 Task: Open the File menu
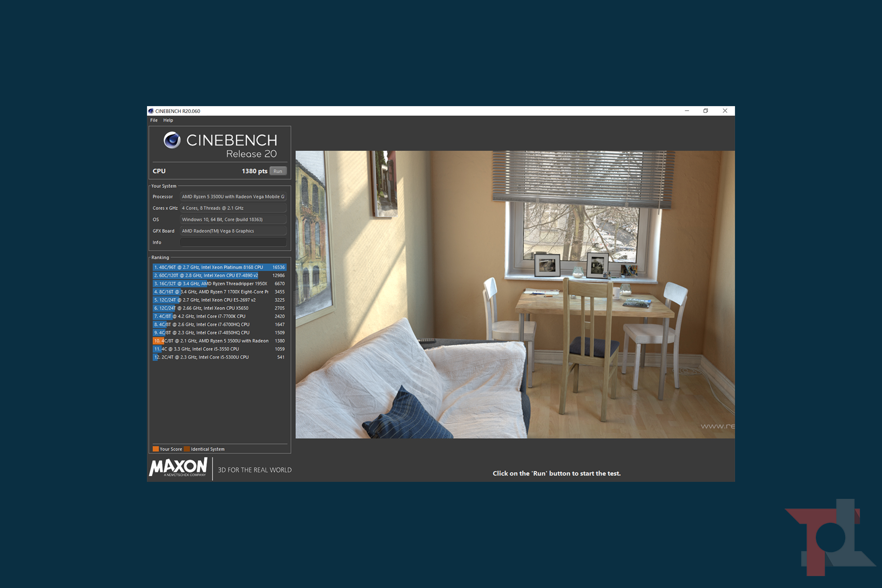pyautogui.click(x=154, y=120)
